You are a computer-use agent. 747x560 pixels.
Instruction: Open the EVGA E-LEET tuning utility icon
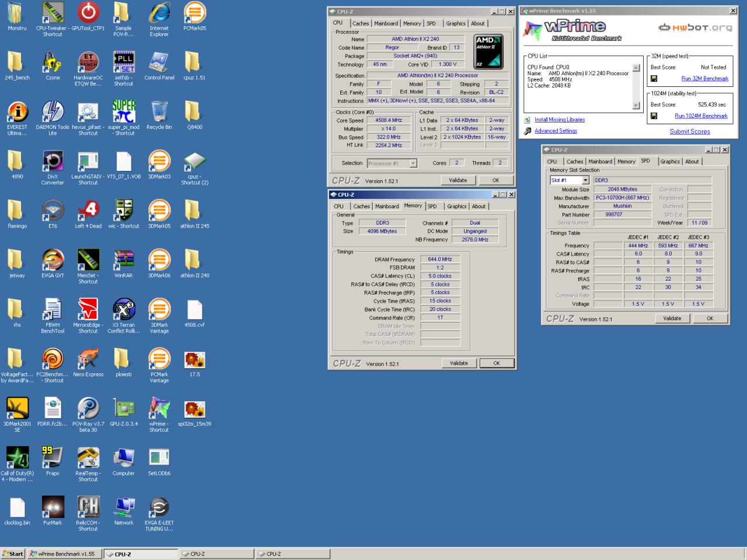(x=159, y=508)
